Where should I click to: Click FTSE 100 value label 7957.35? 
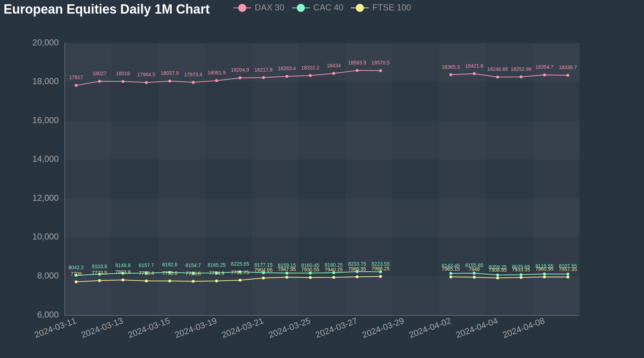click(x=568, y=270)
